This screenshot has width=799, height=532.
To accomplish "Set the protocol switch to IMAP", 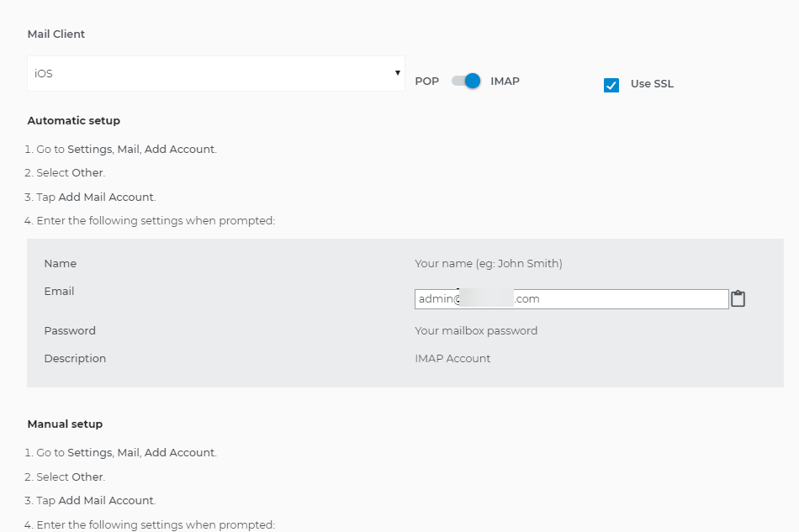I will pos(471,80).
